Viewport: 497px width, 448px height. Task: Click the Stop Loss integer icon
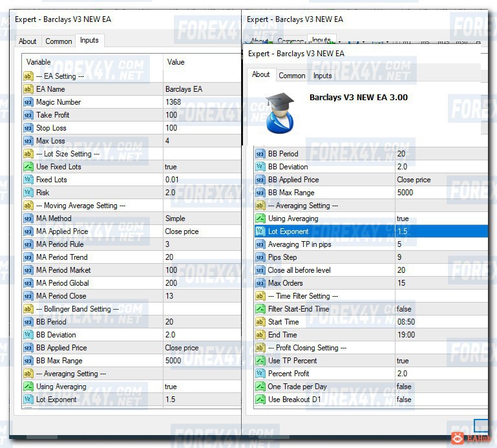[x=28, y=128]
